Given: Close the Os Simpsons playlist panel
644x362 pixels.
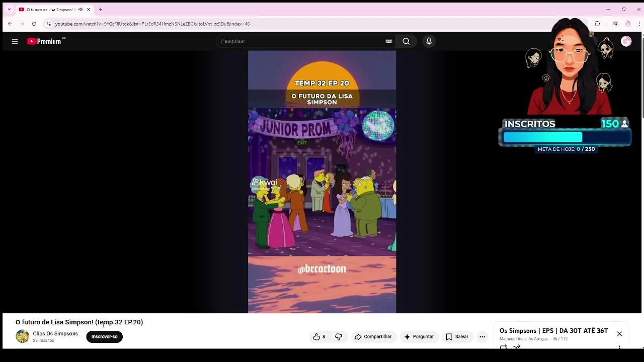Looking at the screenshot, I should pos(619,334).
